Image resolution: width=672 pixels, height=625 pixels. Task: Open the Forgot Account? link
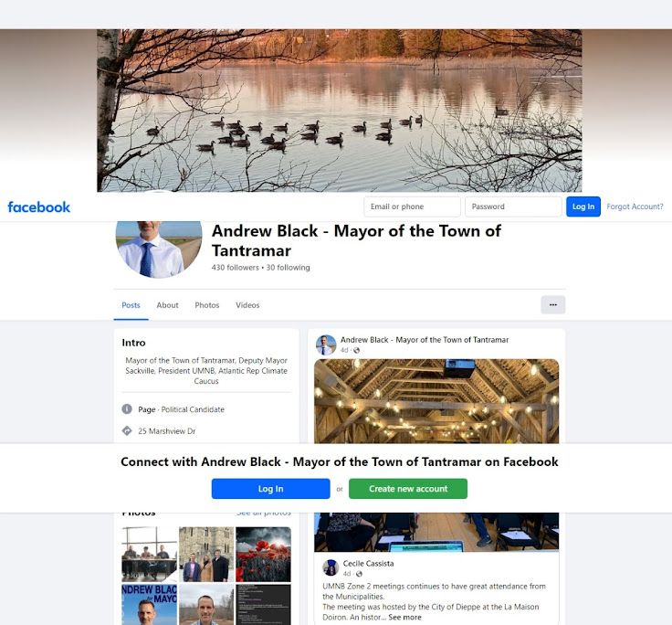click(635, 207)
